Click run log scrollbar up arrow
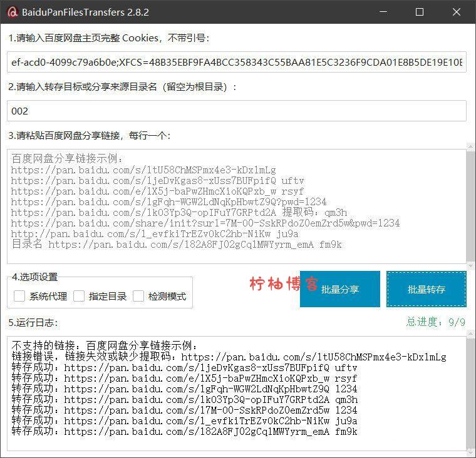 click(x=470, y=334)
